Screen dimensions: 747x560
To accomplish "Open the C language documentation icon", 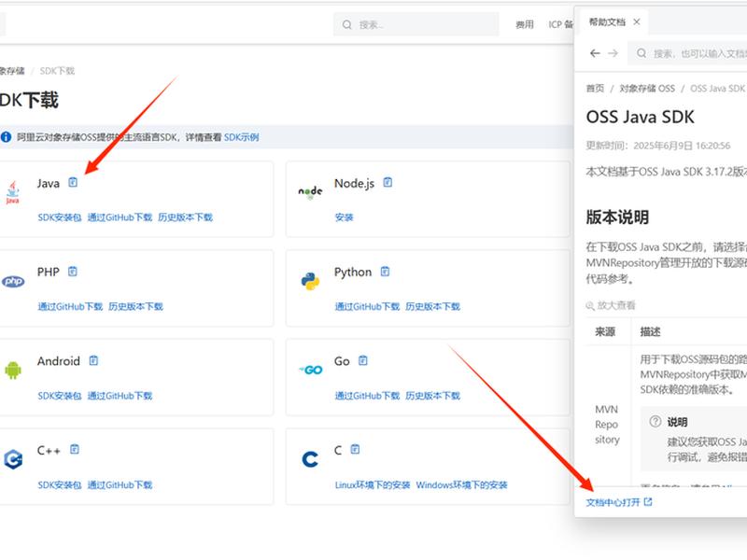I will (356, 450).
